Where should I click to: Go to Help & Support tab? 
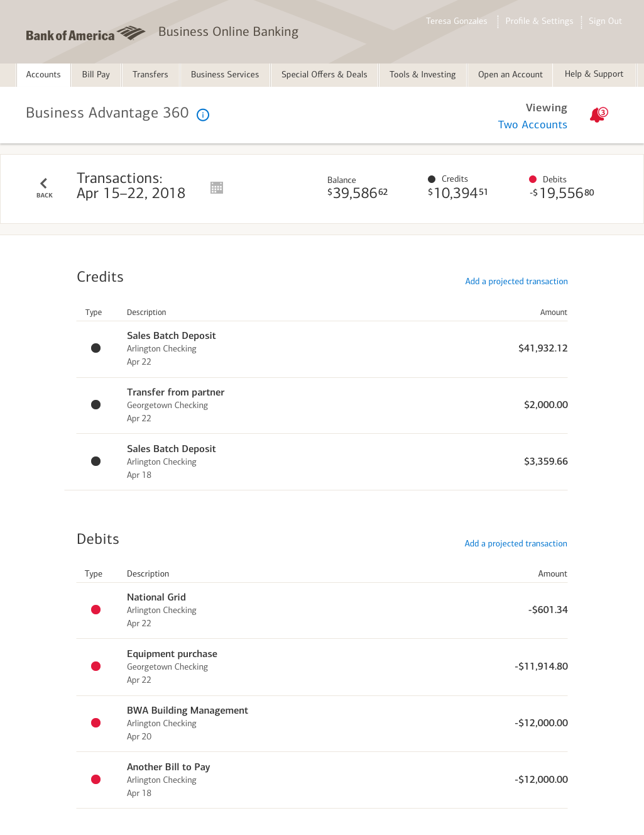coord(594,74)
